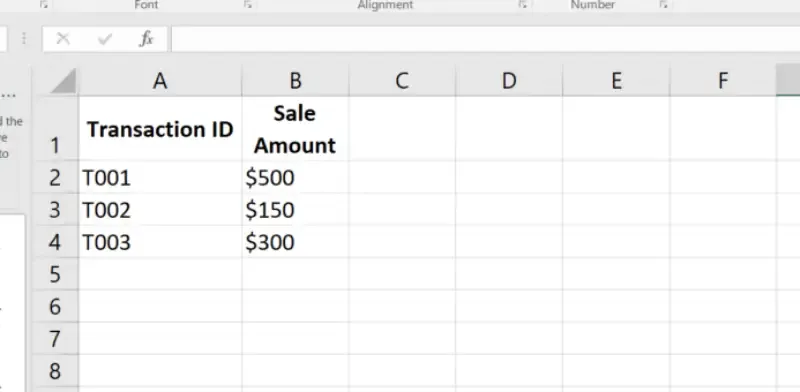Screen dimensions: 800x392
Task: Select cell containing $500
Action: [x=295, y=177]
